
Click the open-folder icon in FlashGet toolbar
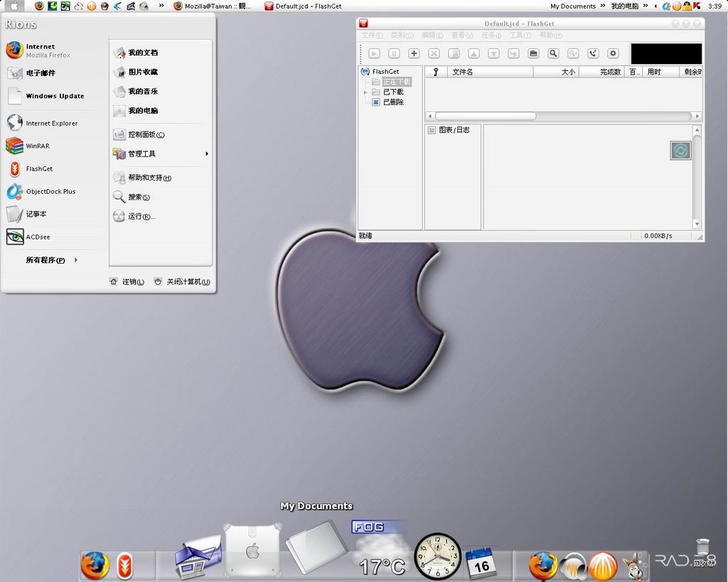(533, 53)
